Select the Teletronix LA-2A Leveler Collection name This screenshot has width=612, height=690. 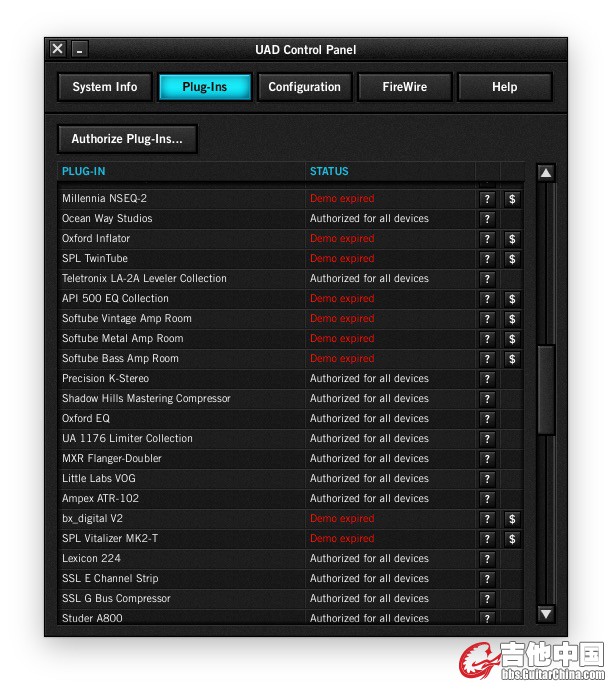[x=144, y=279]
